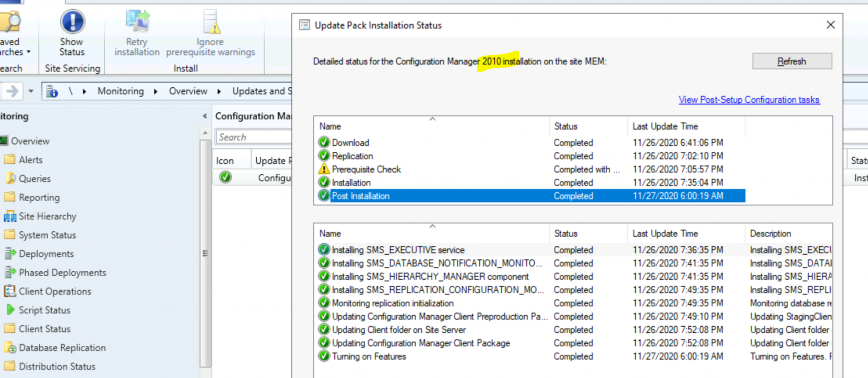Viewport: 868px width, 378px height.
Task: Open the Client Status folder
Action: [45, 329]
